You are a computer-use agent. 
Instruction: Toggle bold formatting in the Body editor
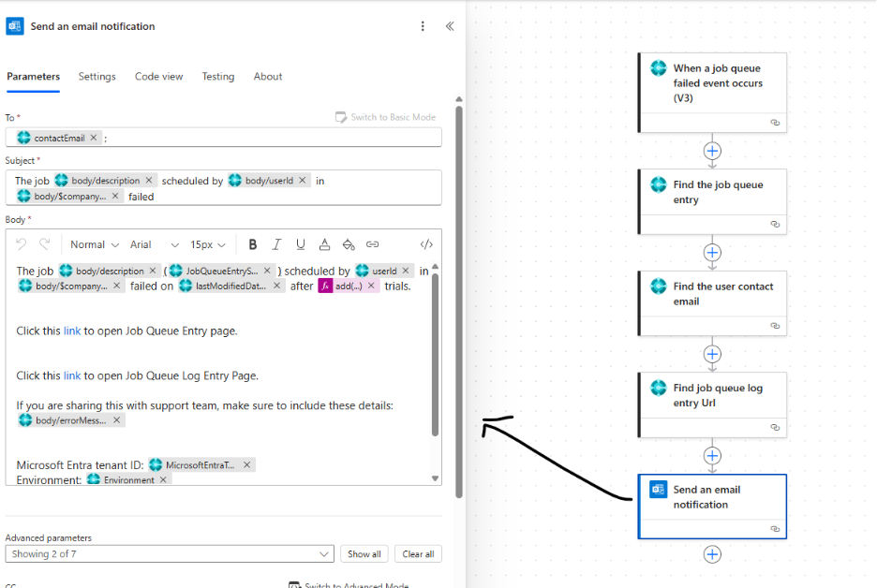point(253,243)
